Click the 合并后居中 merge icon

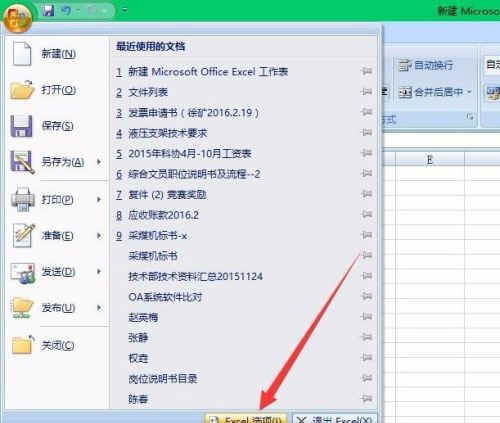(406, 92)
